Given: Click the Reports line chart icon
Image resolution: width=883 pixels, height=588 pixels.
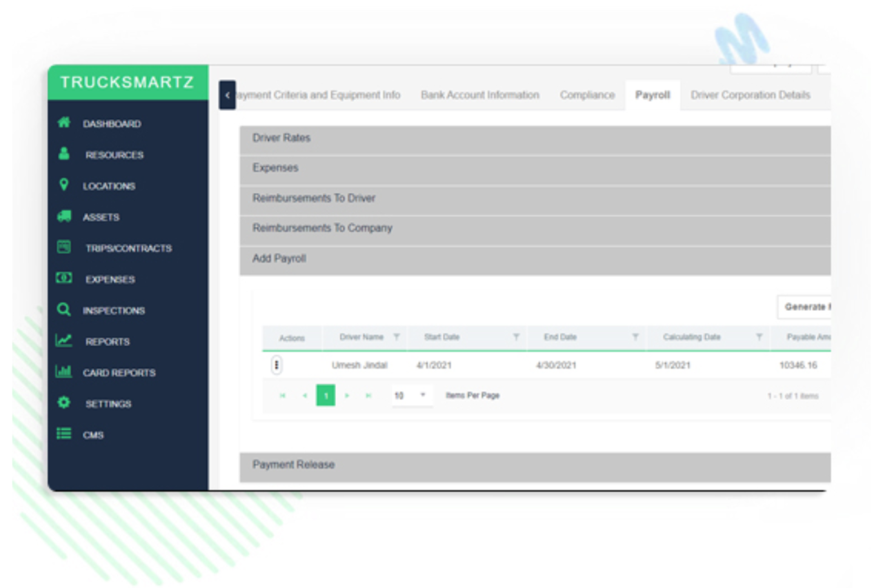Looking at the screenshot, I should (64, 341).
